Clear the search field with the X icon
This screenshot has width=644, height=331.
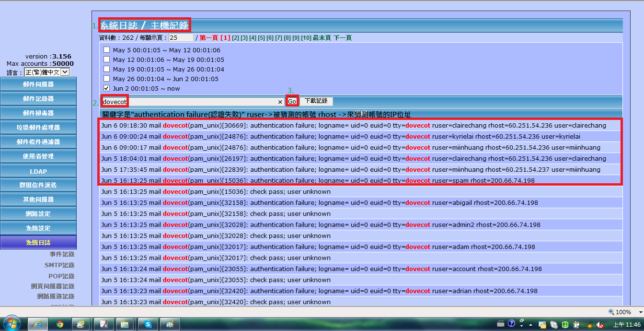click(280, 102)
